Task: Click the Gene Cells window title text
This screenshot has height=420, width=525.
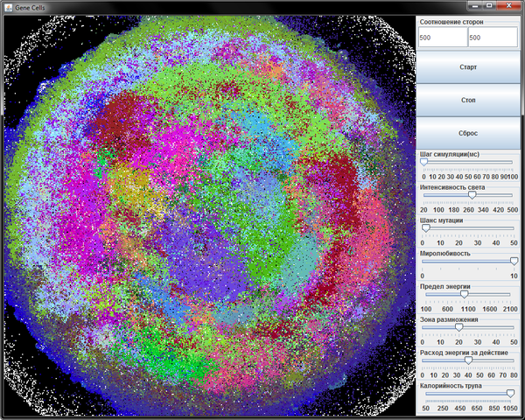Action: [x=33, y=6]
